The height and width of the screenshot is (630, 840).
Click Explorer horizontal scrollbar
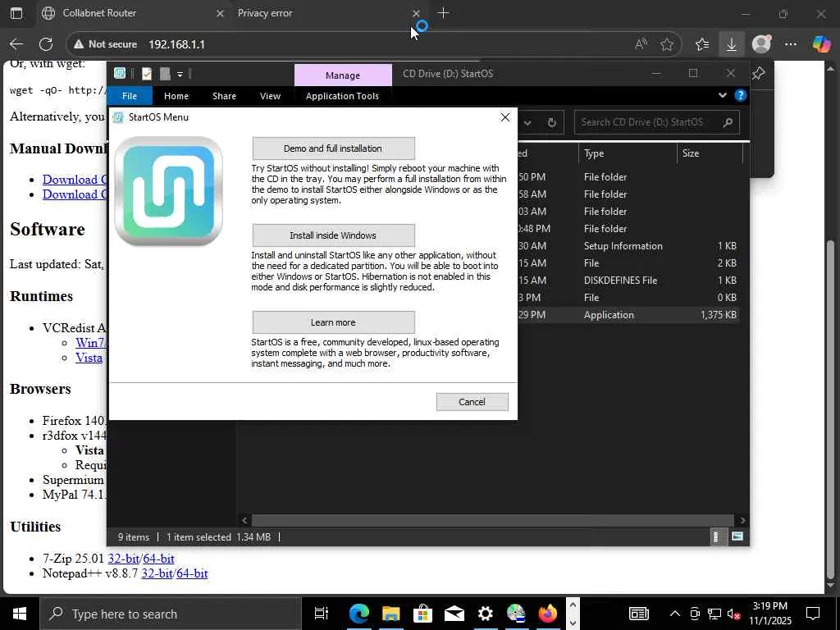(x=492, y=520)
